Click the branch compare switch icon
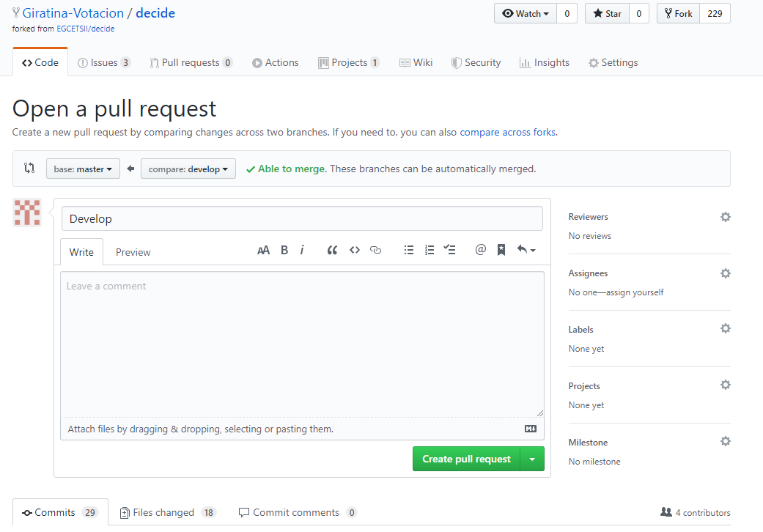 [29, 169]
